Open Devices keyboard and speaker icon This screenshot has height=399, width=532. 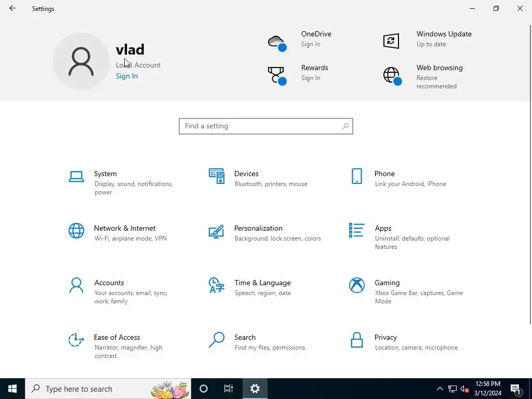(217, 176)
